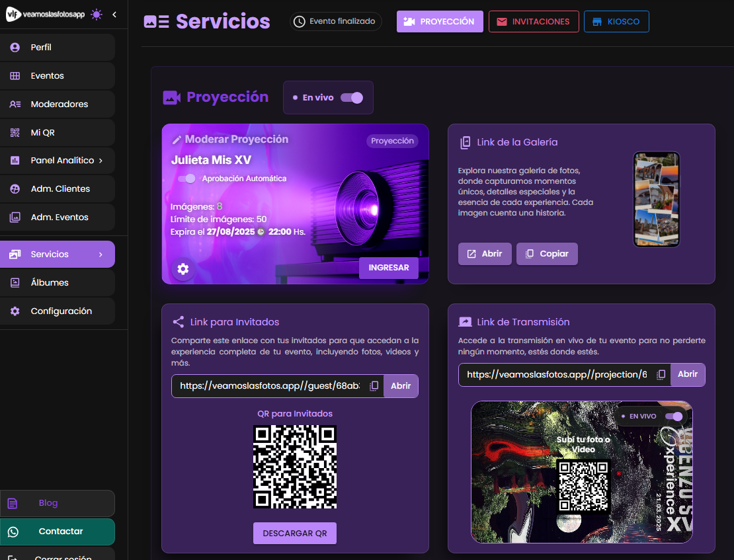Click the Configuración gear icon in sidebar
Viewport: 734px width, 560px height.
coord(15,311)
